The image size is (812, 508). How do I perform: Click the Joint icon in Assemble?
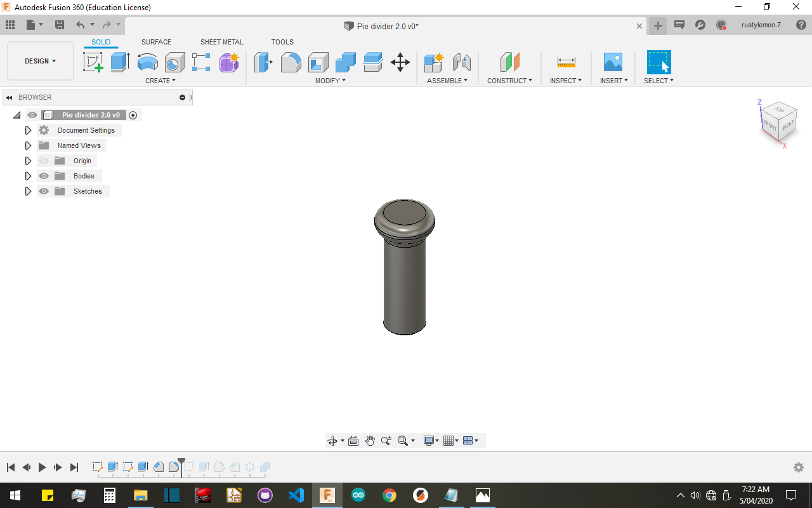(x=462, y=62)
